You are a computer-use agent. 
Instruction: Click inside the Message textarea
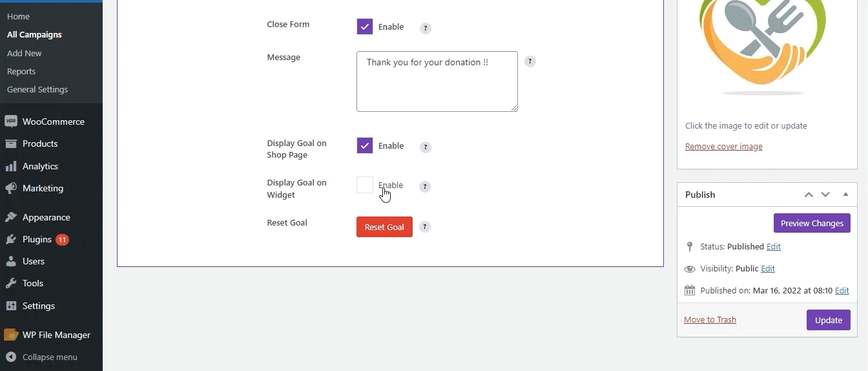tap(437, 81)
